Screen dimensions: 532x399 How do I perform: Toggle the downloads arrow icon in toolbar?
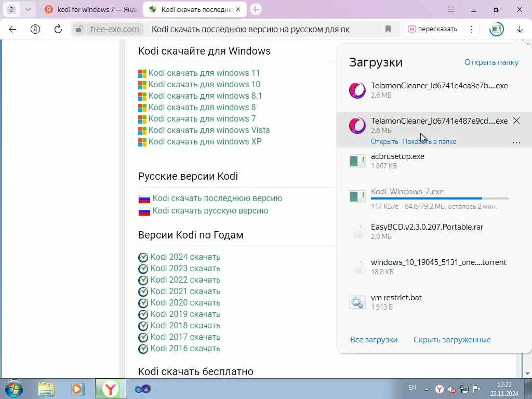[520, 30]
